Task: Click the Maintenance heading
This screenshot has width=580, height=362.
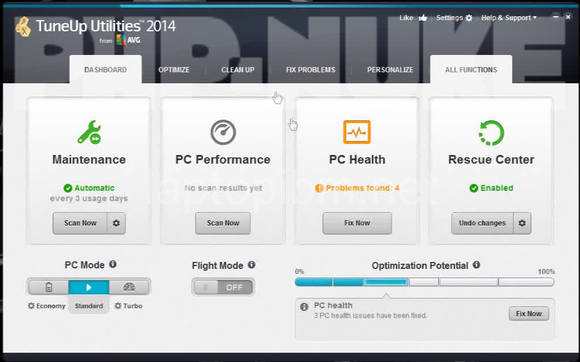Action: tap(89, 160)
